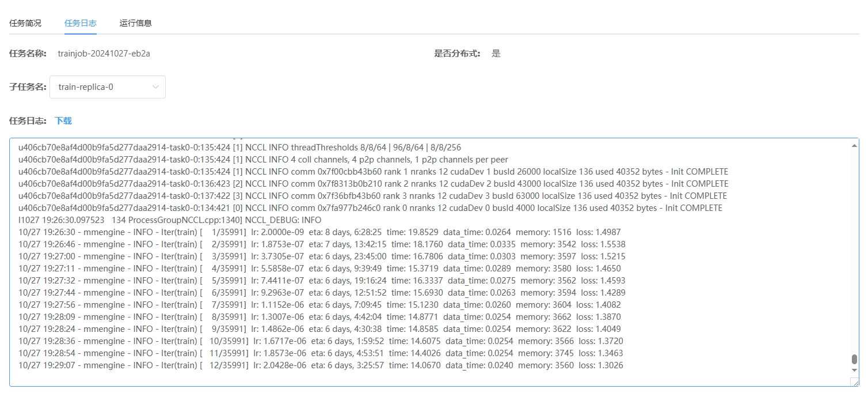Click the 下载 link to download logs
This screenshot has width=868, height=408.
pos(63,121)
